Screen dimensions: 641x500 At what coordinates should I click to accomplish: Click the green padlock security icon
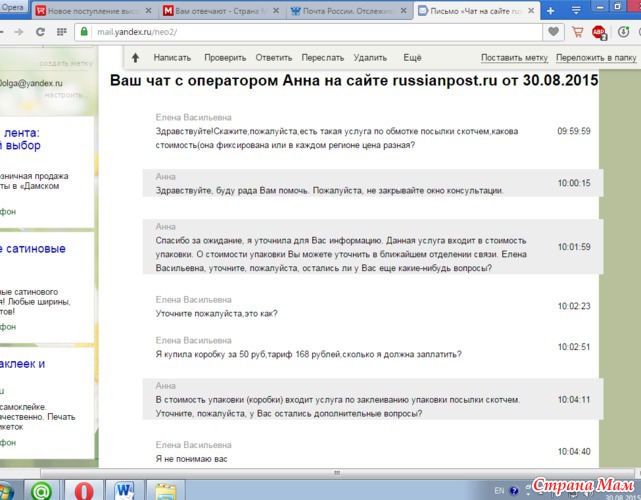(x=84, y=32)
